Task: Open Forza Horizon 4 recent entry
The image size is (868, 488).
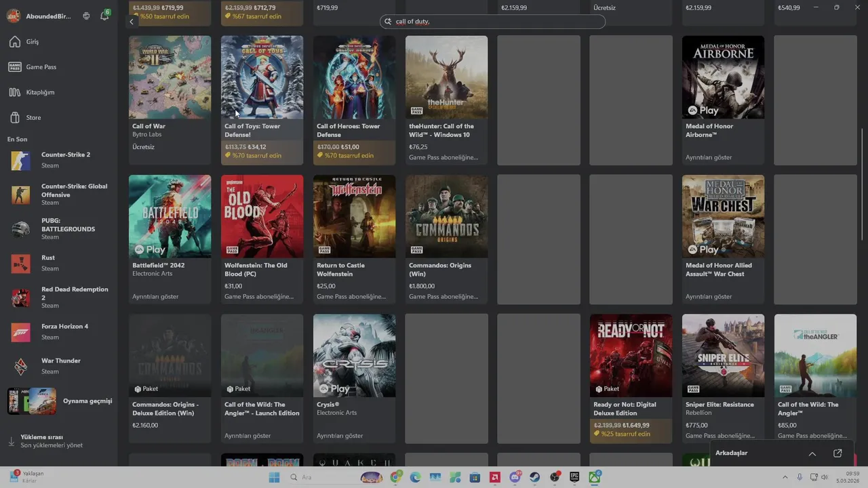Action: (60, 332)
